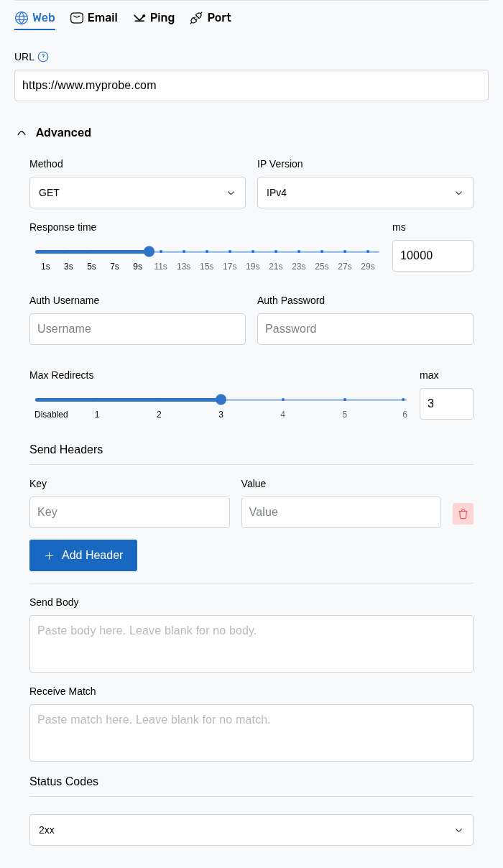The image size is (503, 868).
Task: Open the IP Version dropdown
Action: (365, 193)
